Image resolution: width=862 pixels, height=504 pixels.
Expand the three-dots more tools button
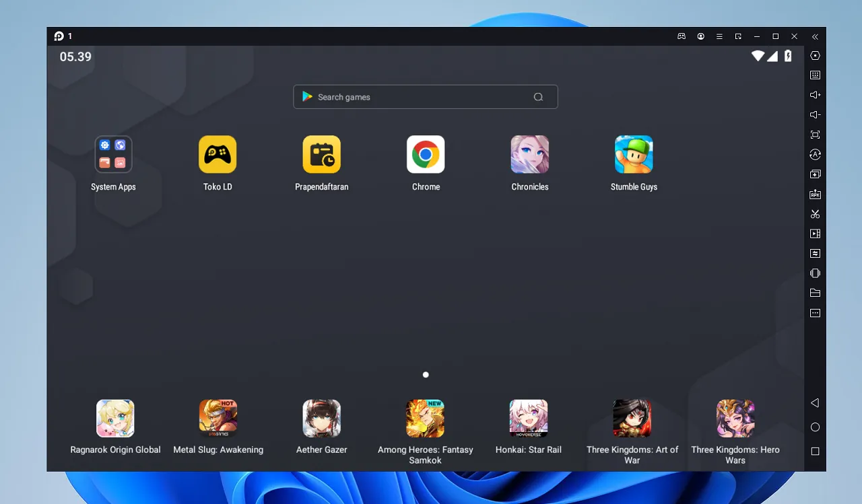point(815,313)
